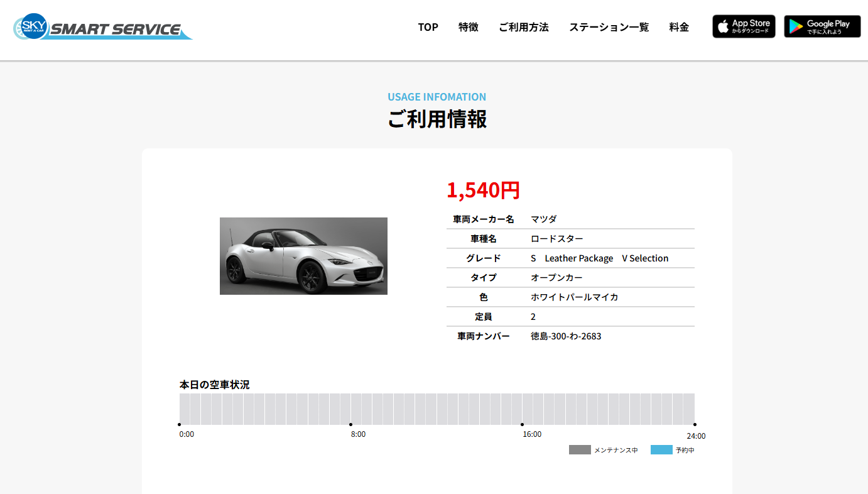Image resolution: width=868 pixels, height=494 pixels.
Task: Click the 24:00 timeline marker dot
Action: click(695, 424)
